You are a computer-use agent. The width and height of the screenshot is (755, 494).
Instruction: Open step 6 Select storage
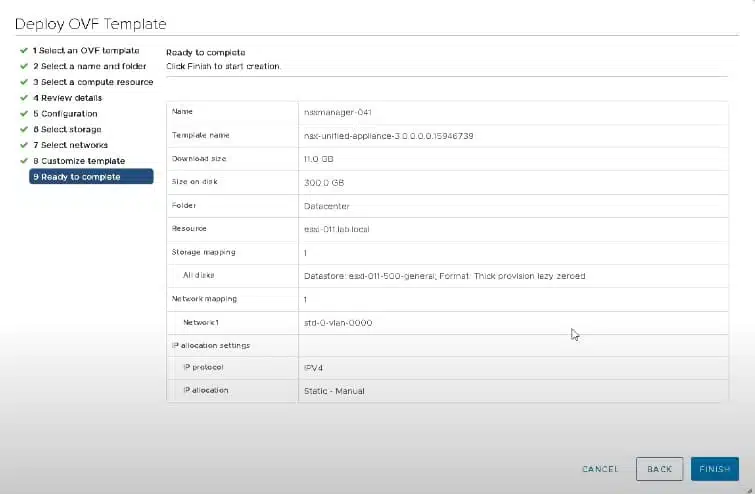(67, 129)
